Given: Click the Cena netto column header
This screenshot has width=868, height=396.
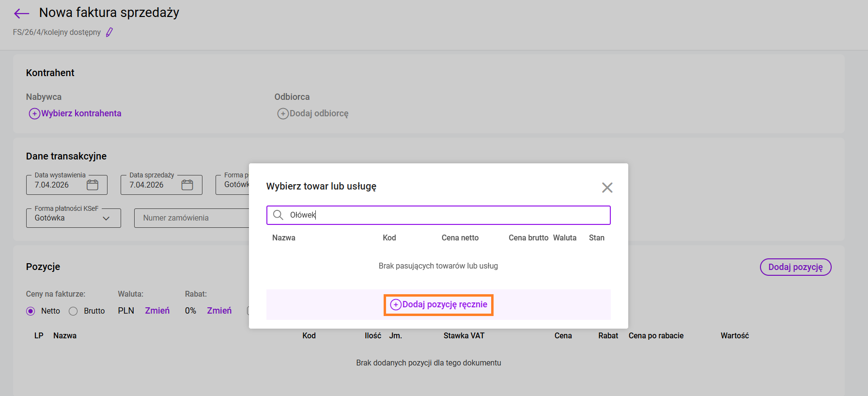Looking at the screenshot, I should (x=460, y=238).
